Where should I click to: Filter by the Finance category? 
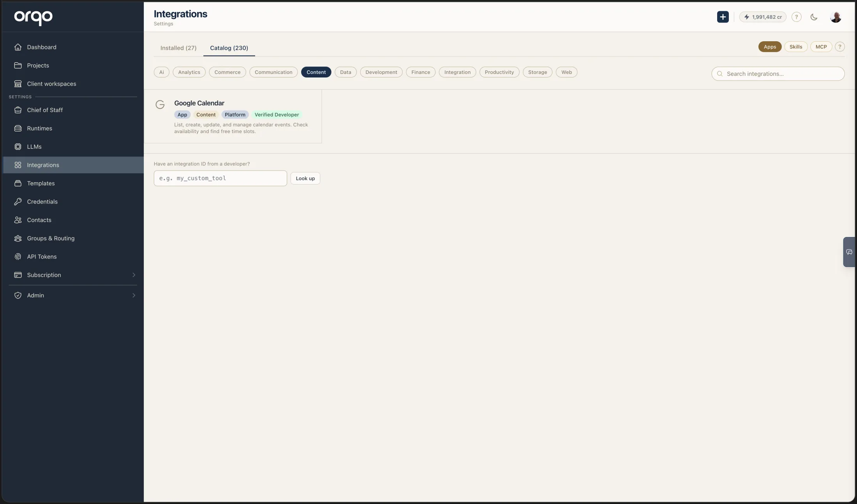421,72
